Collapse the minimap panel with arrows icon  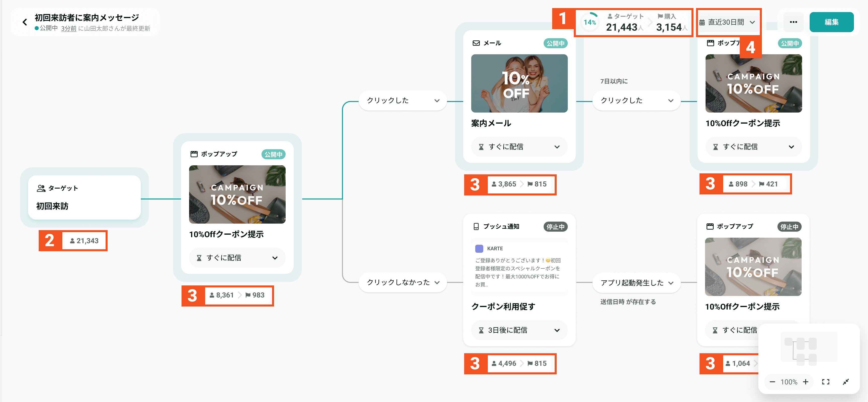pyautogui.click(x=846, y=382)
